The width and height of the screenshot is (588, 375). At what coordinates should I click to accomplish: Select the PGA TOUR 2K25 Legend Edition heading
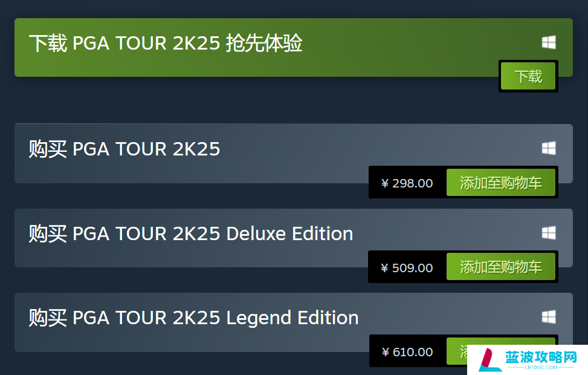point(193,318)
